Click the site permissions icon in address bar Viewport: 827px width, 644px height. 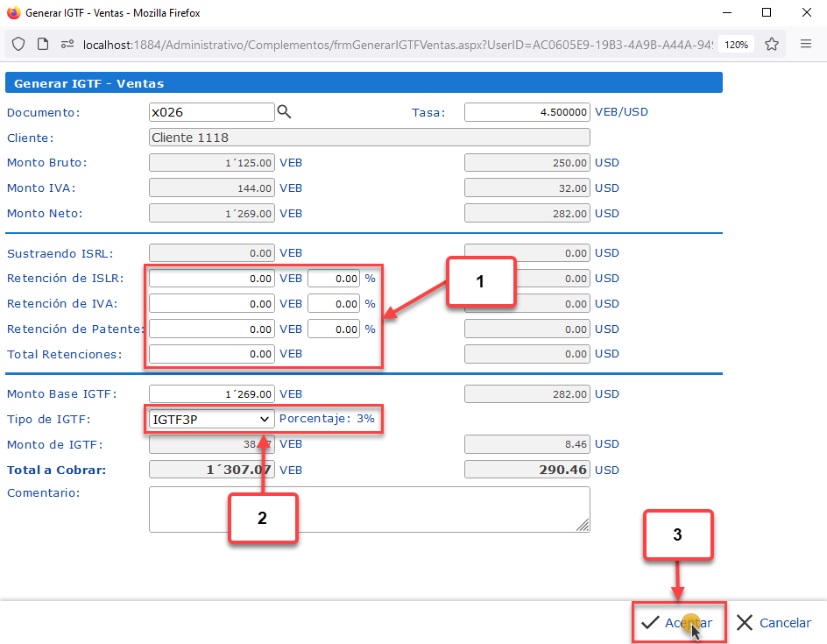pyautogui.click(x=67, y=45)
